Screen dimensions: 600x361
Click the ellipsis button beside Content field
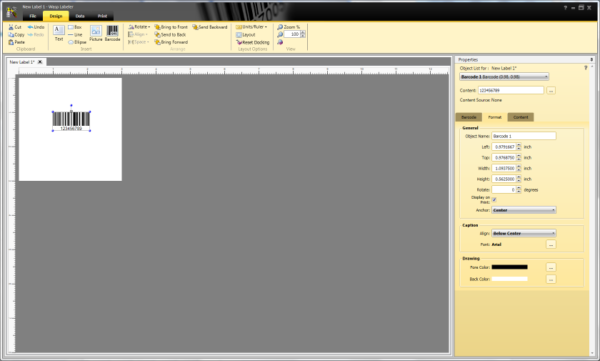[x=551, y=90]
